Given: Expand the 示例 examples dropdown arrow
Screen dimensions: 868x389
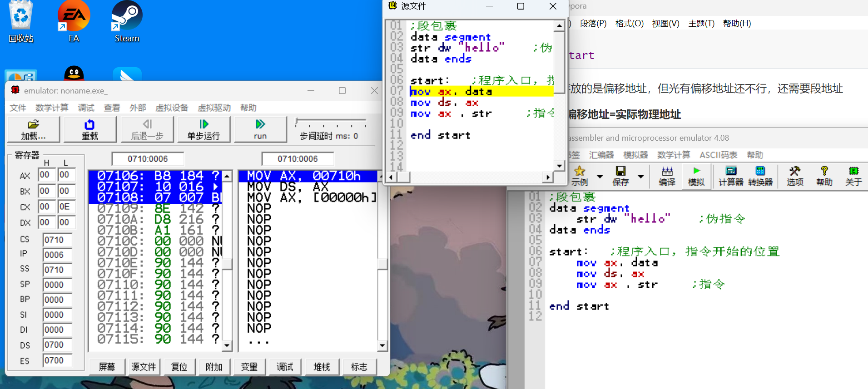Looking at the screenshot, I should tap(600, 176).
